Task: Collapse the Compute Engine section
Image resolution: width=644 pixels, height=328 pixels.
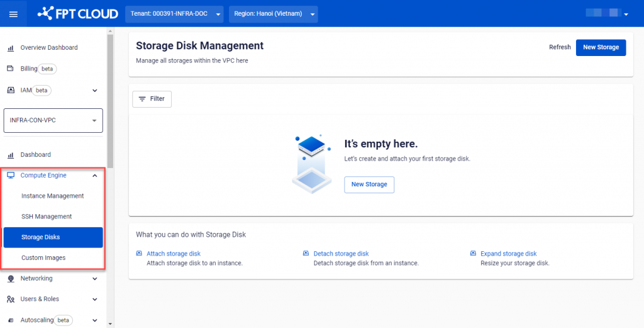Action: pyautogui.click(x=94, y=176)
